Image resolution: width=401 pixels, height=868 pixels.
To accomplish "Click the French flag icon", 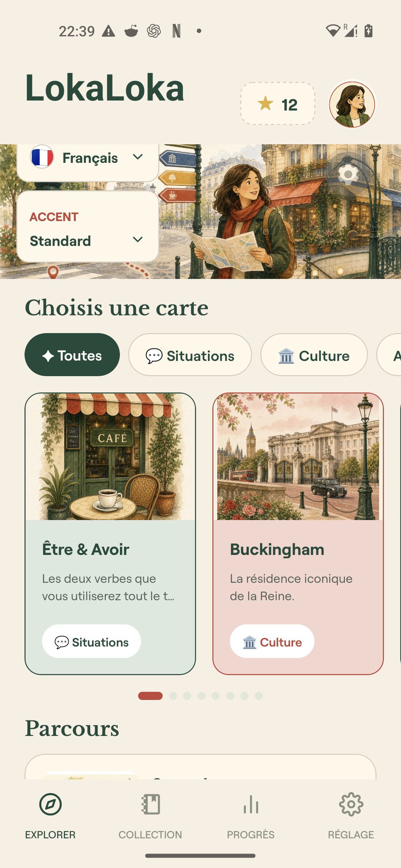I will click(42, 157).
